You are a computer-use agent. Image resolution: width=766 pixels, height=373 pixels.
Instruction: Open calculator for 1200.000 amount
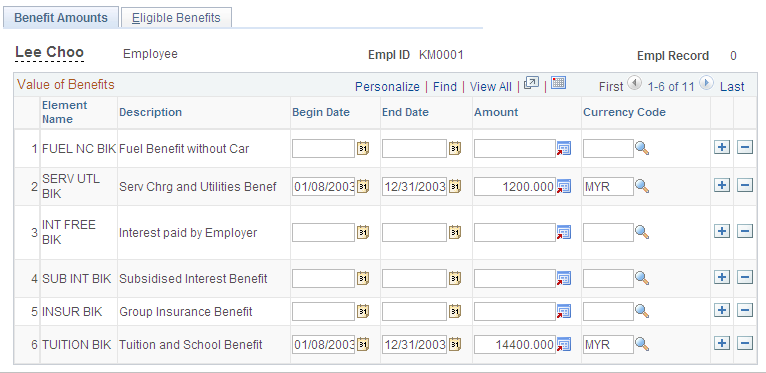click(x=564, y=186)
